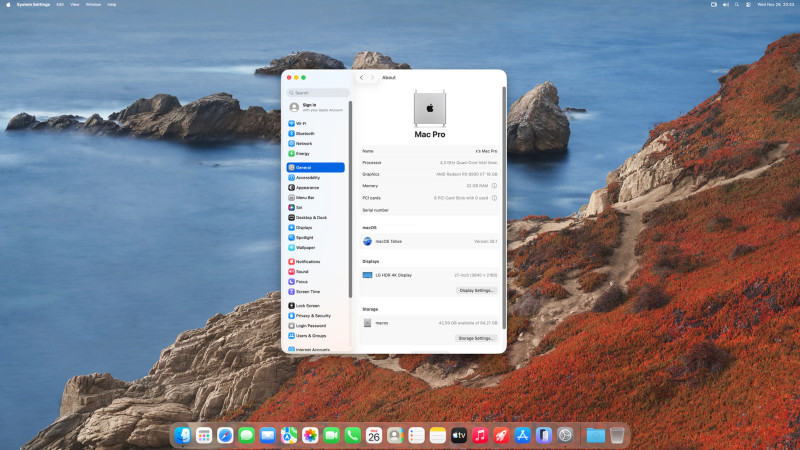Click the Memory info icon
Viewport: 800px width, 450px height.
click(494, 186)
